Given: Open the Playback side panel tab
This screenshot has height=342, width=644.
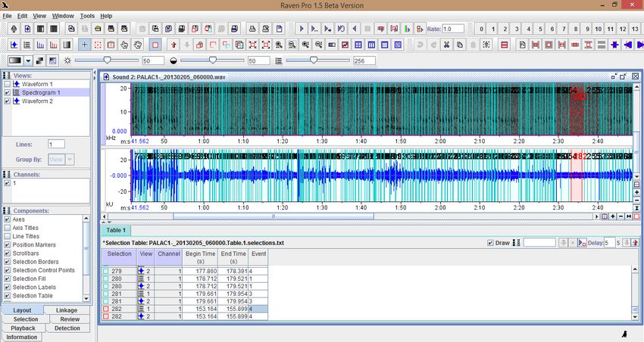Looking at the screenshot, I should (x=23, y=328).
